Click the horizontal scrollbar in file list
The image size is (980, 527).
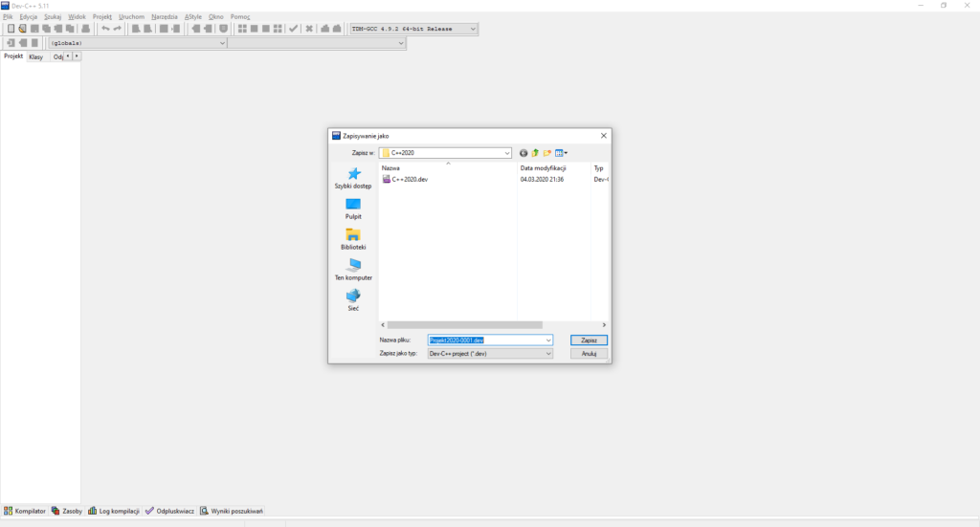point(464,325)
